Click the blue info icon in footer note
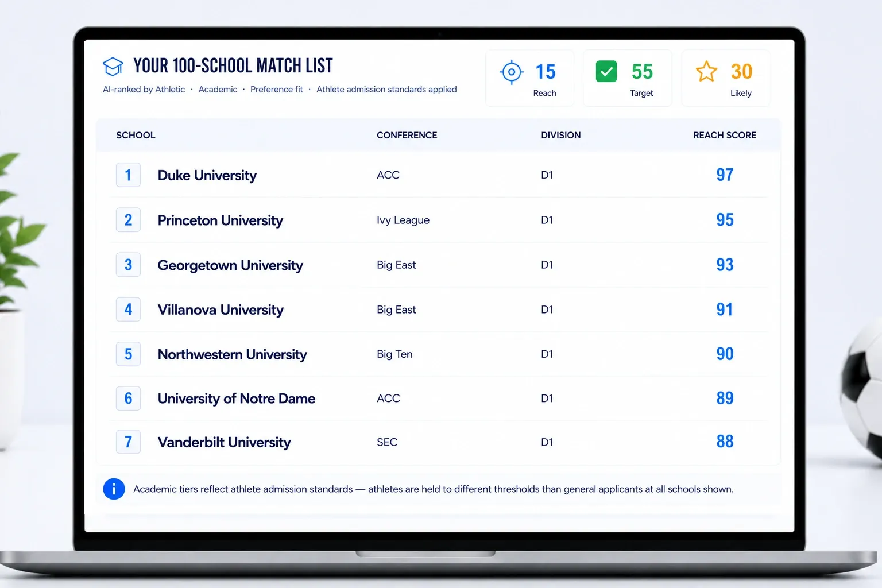 (x=114, y=489)
